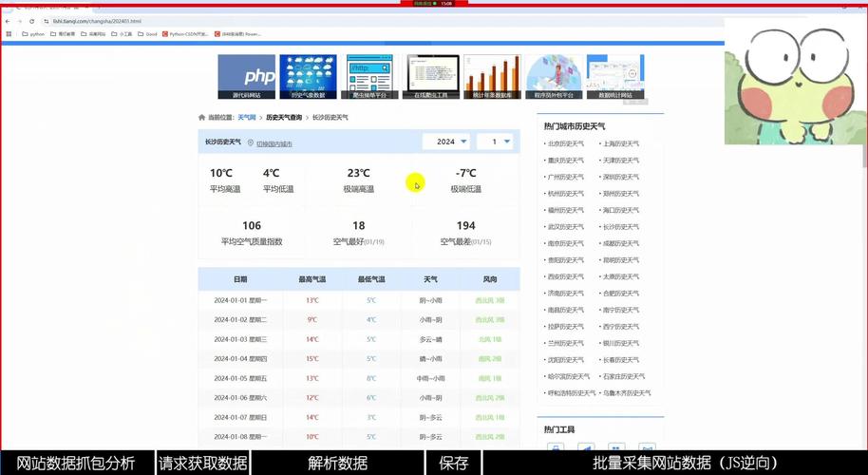Open 杭州历史天气 link
Screen dimensions: 868x475
(x=566, y=193)
